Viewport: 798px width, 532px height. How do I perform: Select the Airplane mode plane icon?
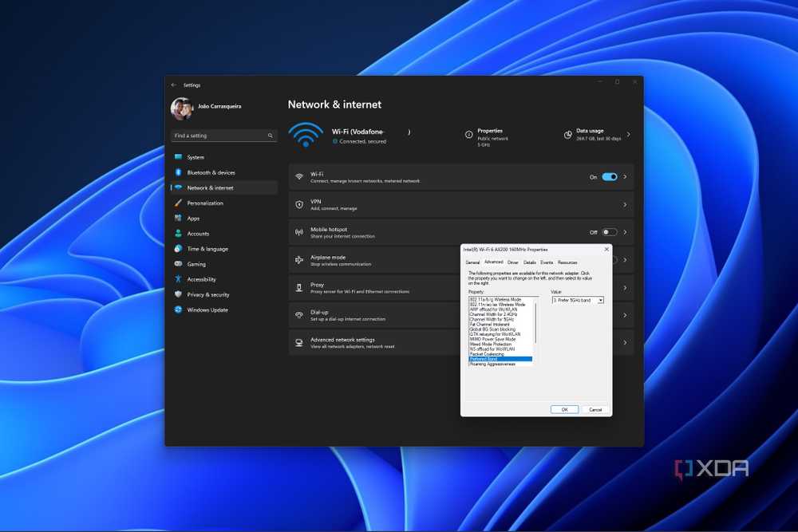[x=299, y=260]
